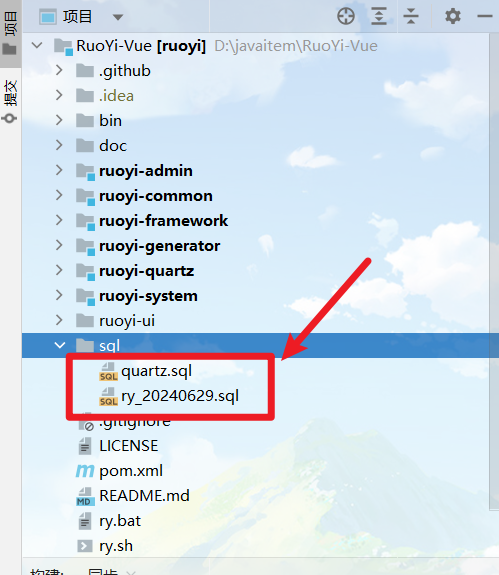
Task: Select the RuoYi-Vue [ruoyi] project root
Action: (x=141, y=46)
